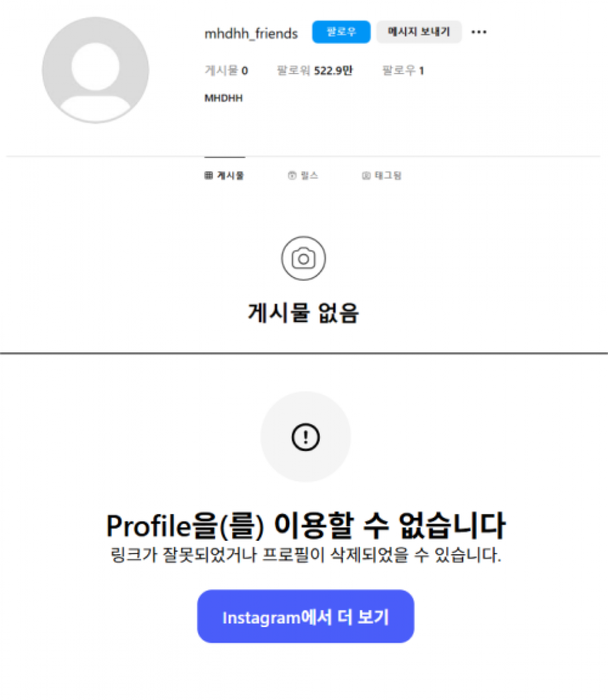Select the reels icon beside 릴스
Image resolution: width=608 pixels, height=700 pixels.
pyautogui.click(x=292, y=176)
